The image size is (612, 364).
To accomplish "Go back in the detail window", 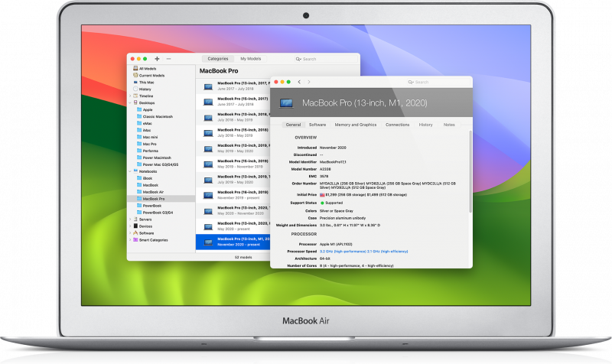I will click(x=299, y=82).
